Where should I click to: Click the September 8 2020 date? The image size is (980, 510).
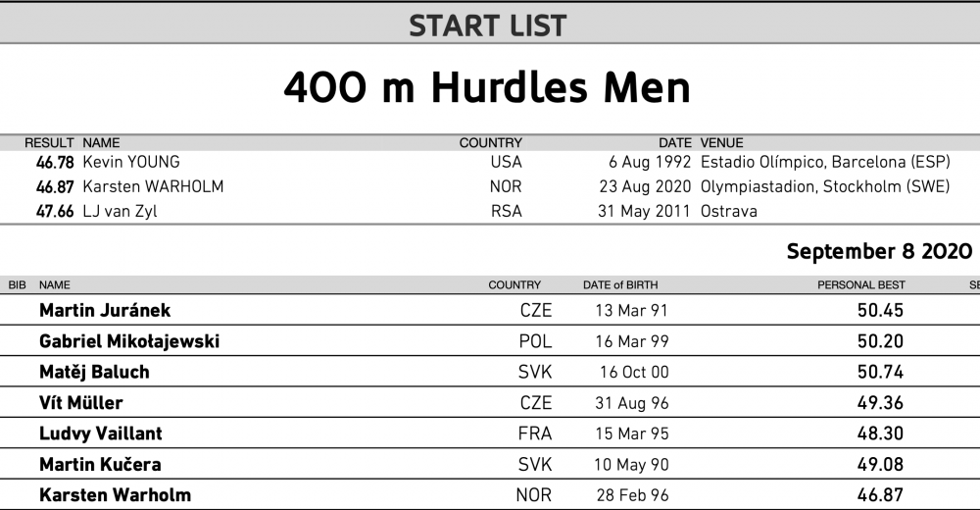tap(879, 251)
